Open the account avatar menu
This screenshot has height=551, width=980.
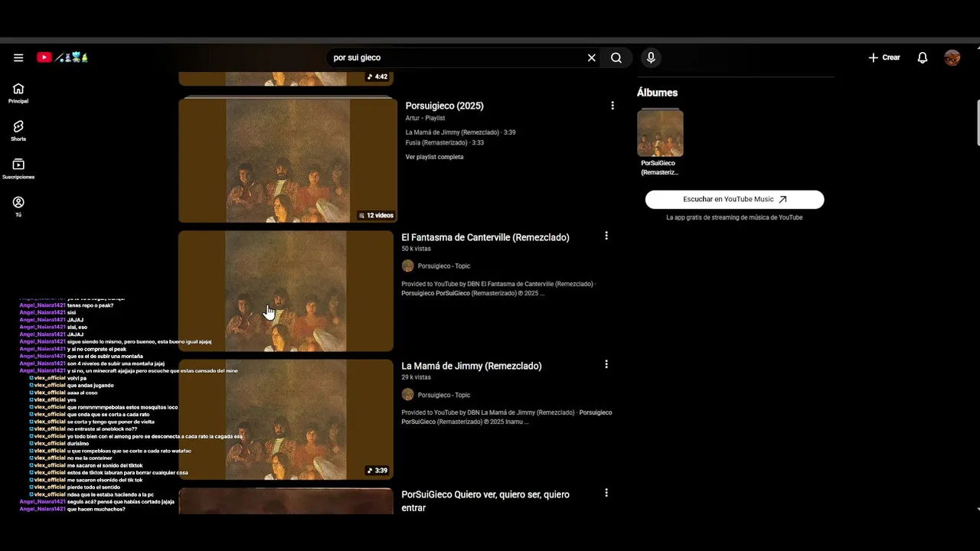click(x=952, y=57)
